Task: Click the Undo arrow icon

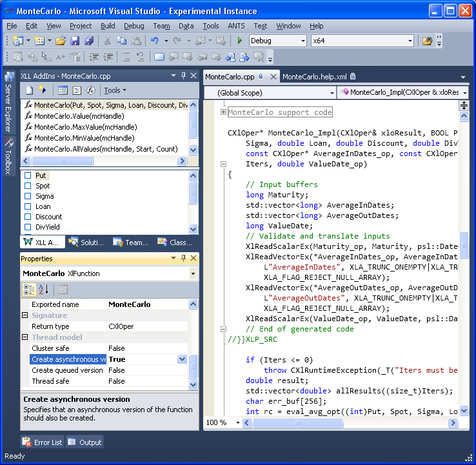Action: click(x=155, y=41)
